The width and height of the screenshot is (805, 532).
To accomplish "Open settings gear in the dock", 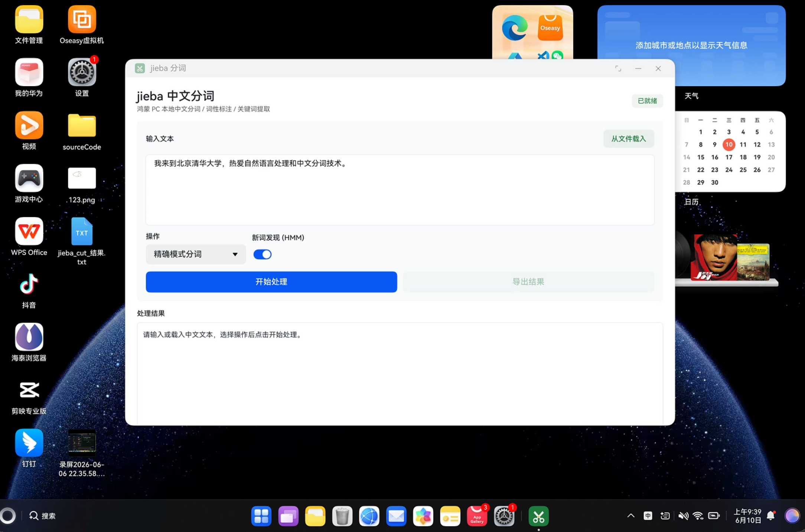I will click(x=504, y=516).
